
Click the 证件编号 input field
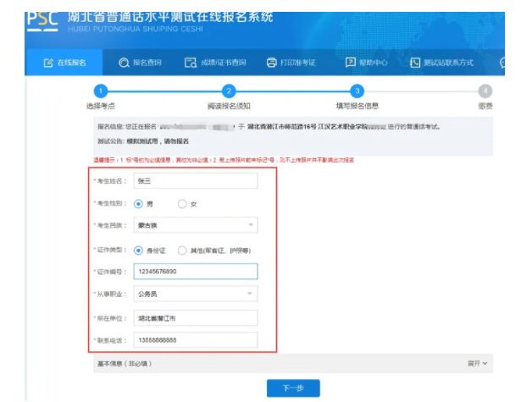pyautogui.click(x=195, y=272)
